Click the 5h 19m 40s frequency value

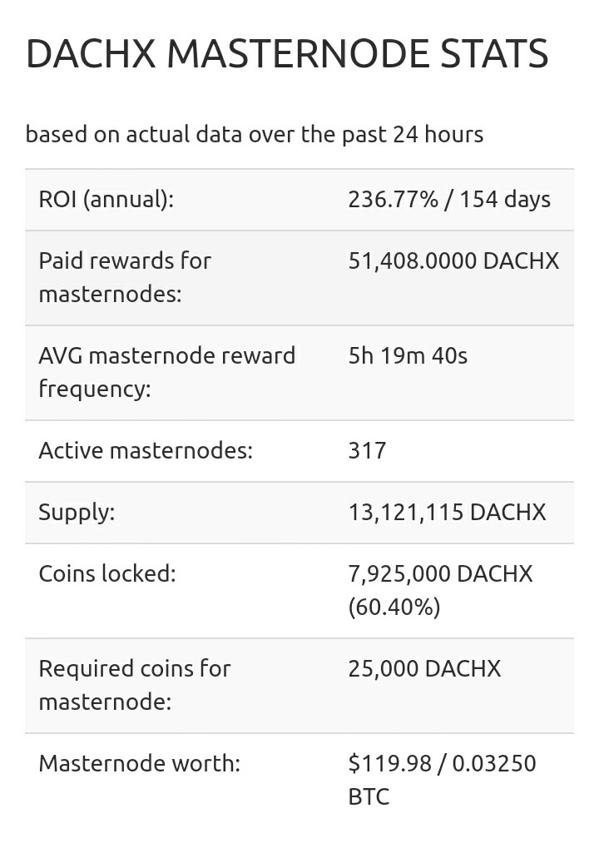408,356
